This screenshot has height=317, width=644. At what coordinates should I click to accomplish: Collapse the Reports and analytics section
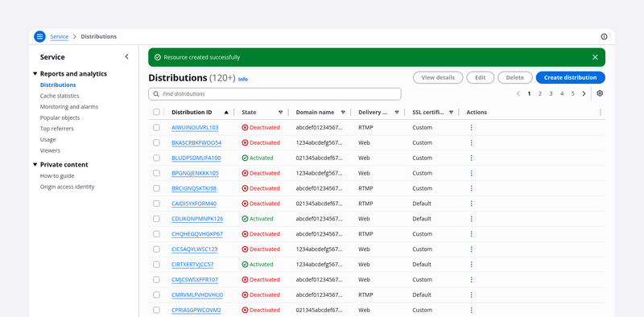[35, 74]
